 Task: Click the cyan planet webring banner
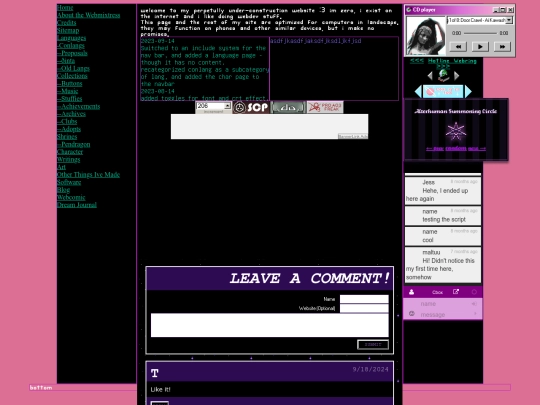443,91
